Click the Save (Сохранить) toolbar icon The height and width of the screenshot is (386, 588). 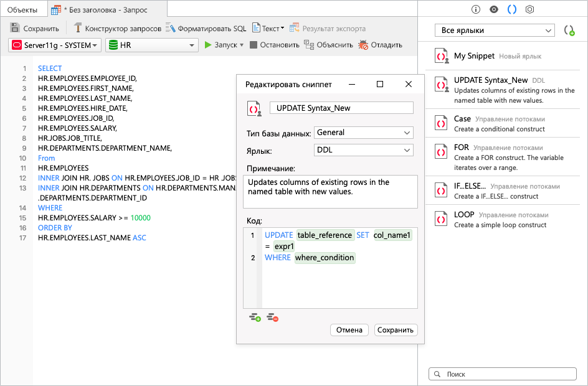coord(16,28)
